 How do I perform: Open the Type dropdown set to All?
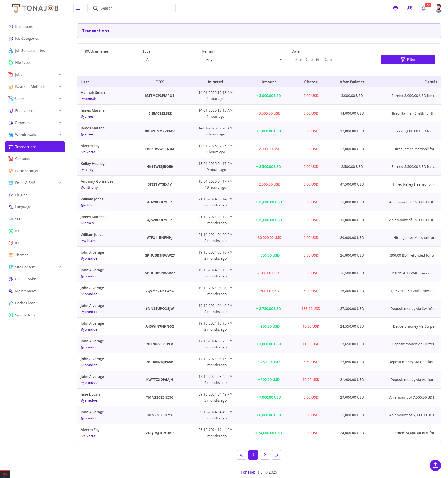pos(169,60)
